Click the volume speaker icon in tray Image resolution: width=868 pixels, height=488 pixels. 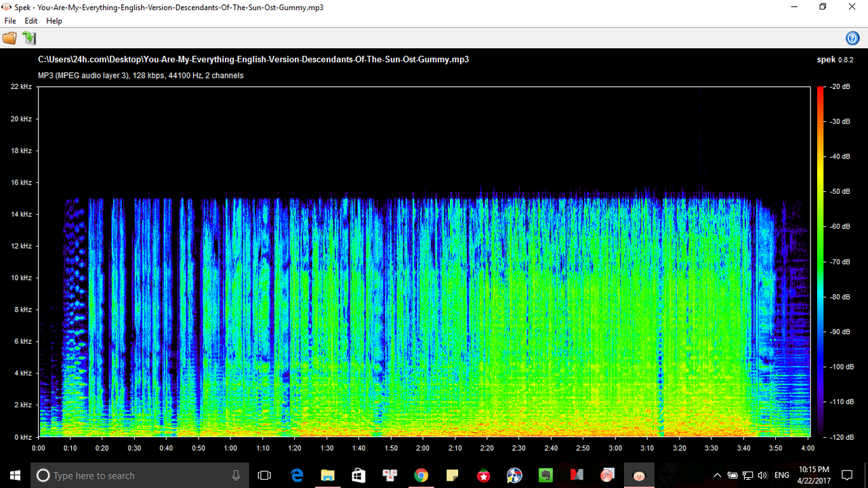pyautogui.click(x=763, y=476)
